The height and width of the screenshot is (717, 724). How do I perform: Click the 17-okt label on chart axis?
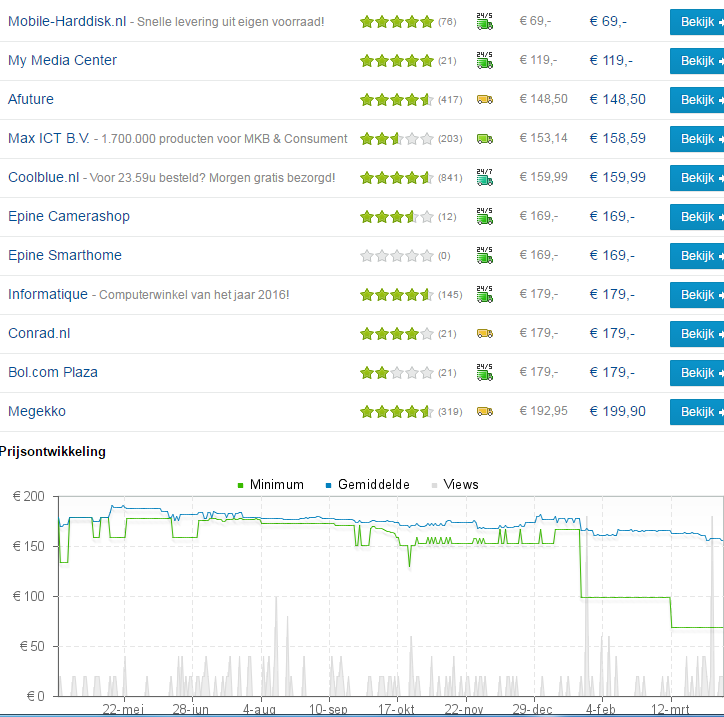click(396, 710)
